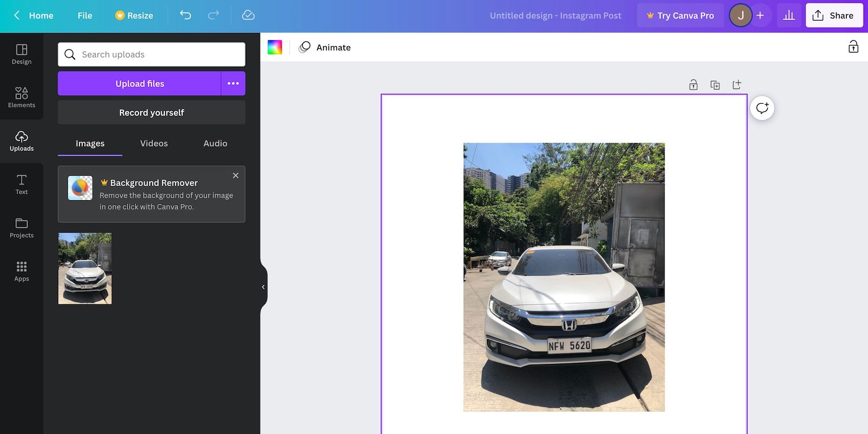Toggle the lock icon in top-right toolbar
The width and height of the screenshot is (868, 434).
point(853,47)
